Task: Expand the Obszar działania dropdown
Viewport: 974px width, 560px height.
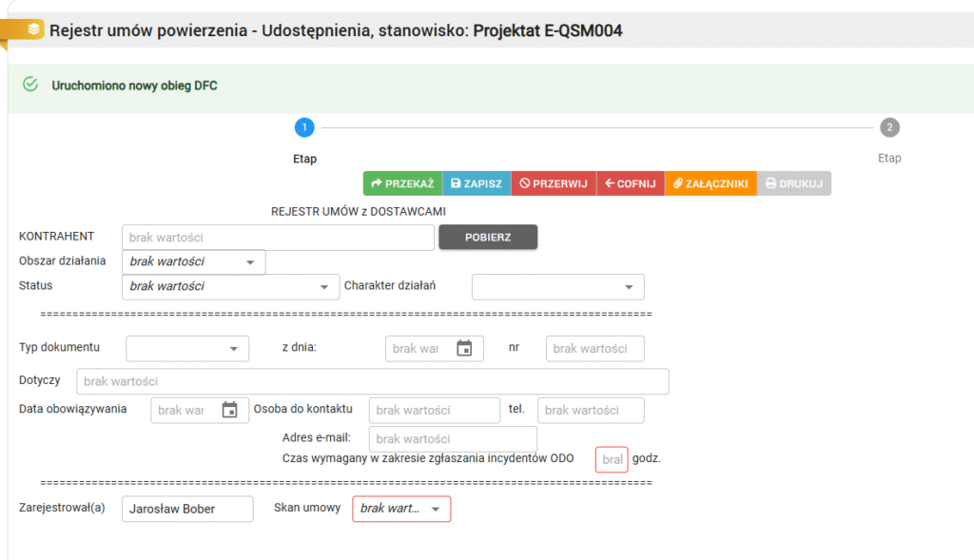Action: pos(250,261)
